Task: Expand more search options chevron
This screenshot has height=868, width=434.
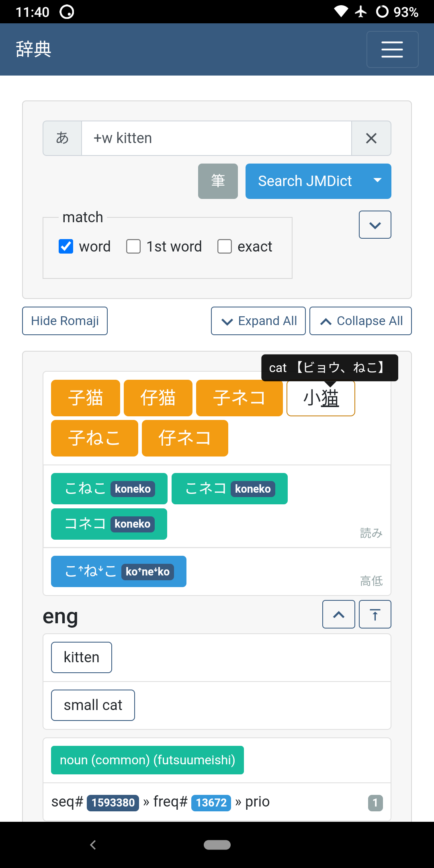Action: click(x=375, y=225)
